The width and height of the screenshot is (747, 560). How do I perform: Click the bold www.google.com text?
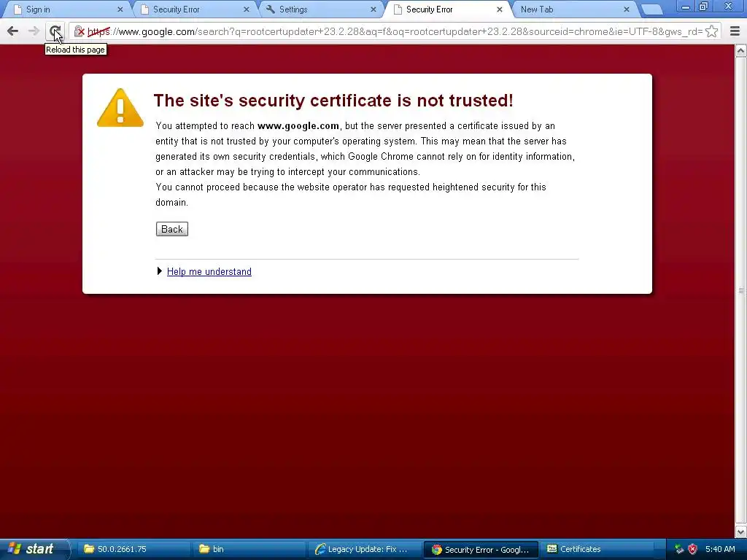click(x=298, y=125)
